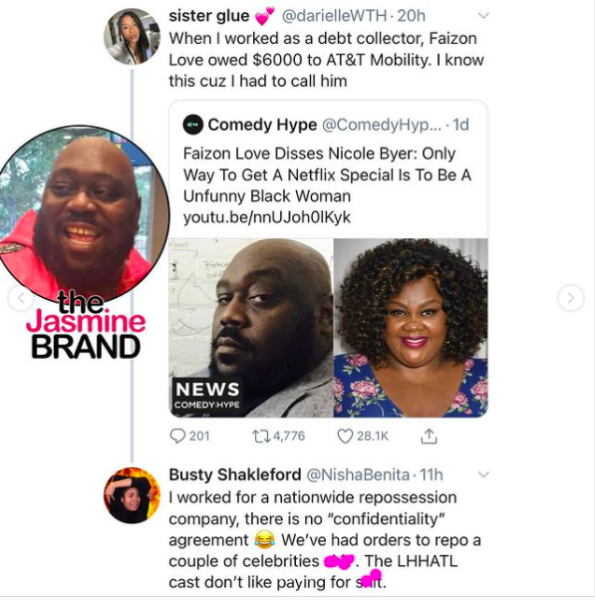Open @NishaBenita handle
Viewport: 595px width, 600px height.
point(358,475)
